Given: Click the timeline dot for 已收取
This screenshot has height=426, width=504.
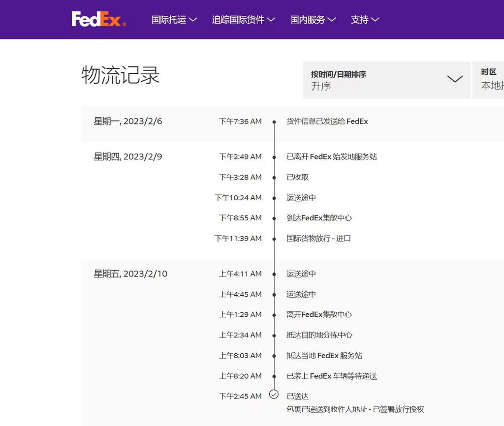Looking at the screenshot, I should [x=274, y=178].
